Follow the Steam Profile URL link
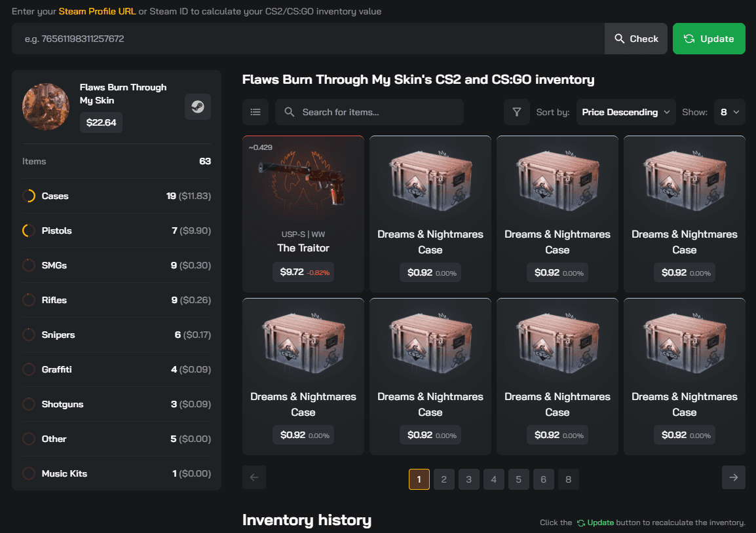The width and height of the screenshot is (756, 533). (98, 11)
